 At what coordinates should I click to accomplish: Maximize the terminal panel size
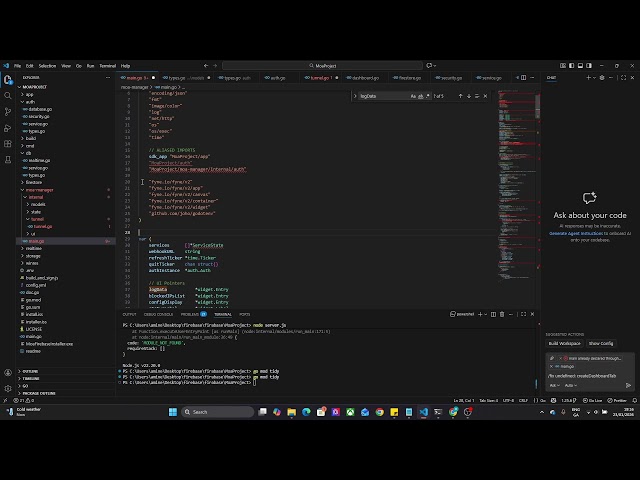coord(523,314)
